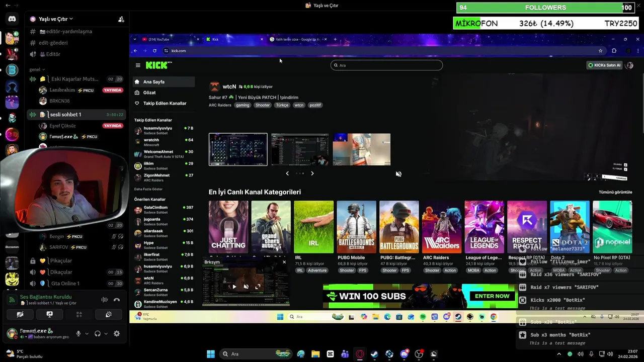The height and width of the screenshot is (362, 644).
Task: Select the first featured stream thumbnail
Action: (x=238, y=149)
